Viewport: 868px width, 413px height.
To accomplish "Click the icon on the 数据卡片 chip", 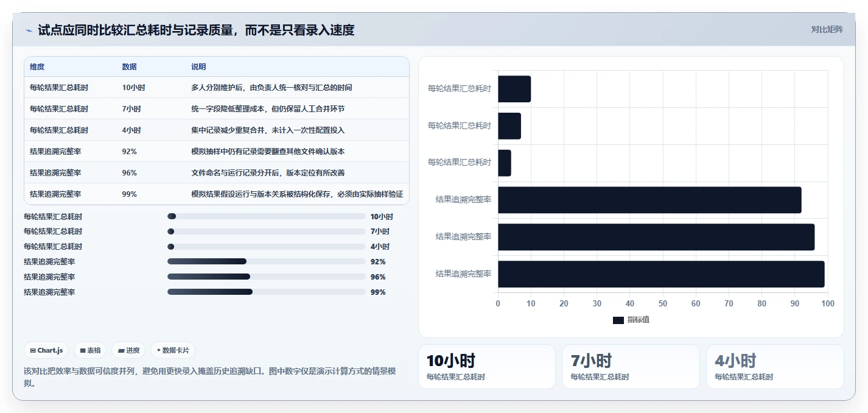I will click(x=159, y=350).
